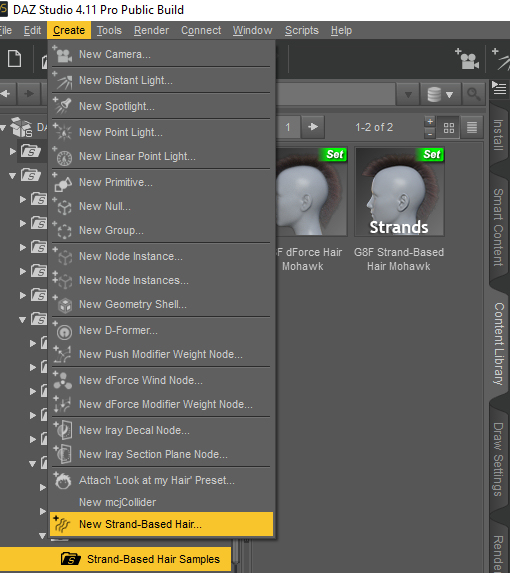Image resolution: width=510 pixels, height=573 pixels.
Task: Go to next content page arrow
Action: [313, 127]
